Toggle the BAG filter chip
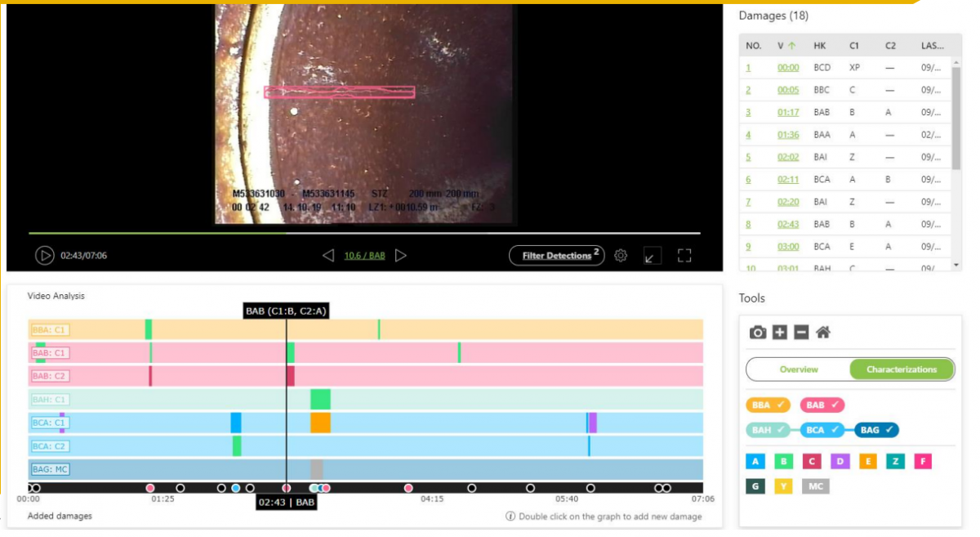The height and width of the screenshot is (537, 980). click(x=877, y=430)
